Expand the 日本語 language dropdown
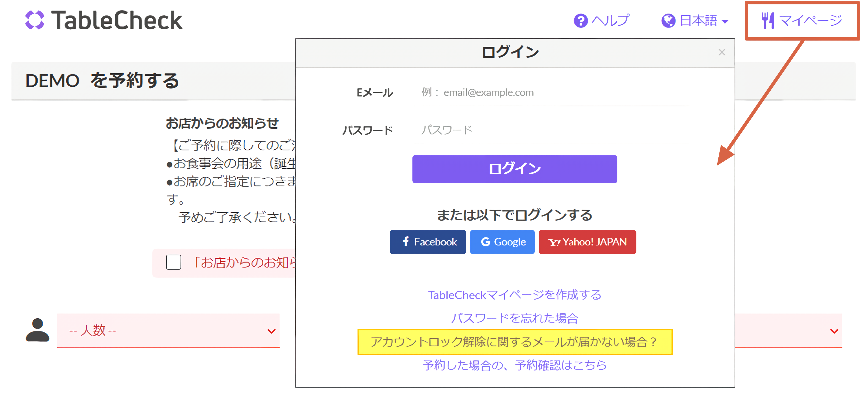 (x=703, y=21)
